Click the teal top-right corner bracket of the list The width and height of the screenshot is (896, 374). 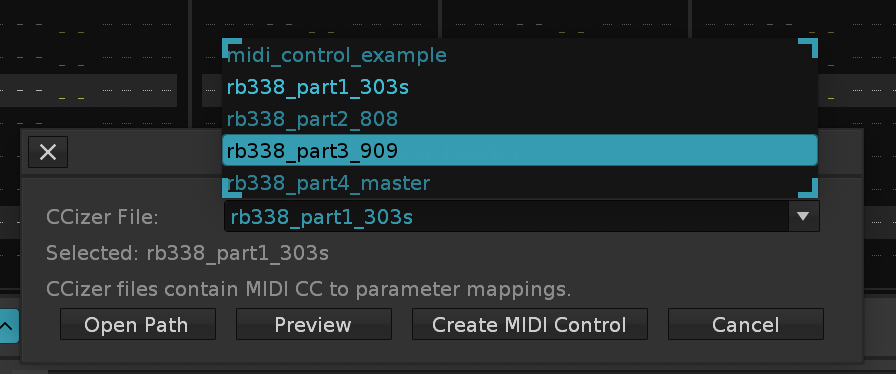(x=808, y=47)
